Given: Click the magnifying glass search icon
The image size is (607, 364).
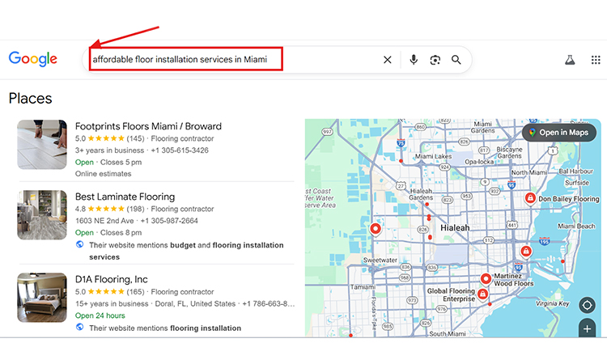Looking at the screenshot, I should pyautogui.click(x=456, y=60).
